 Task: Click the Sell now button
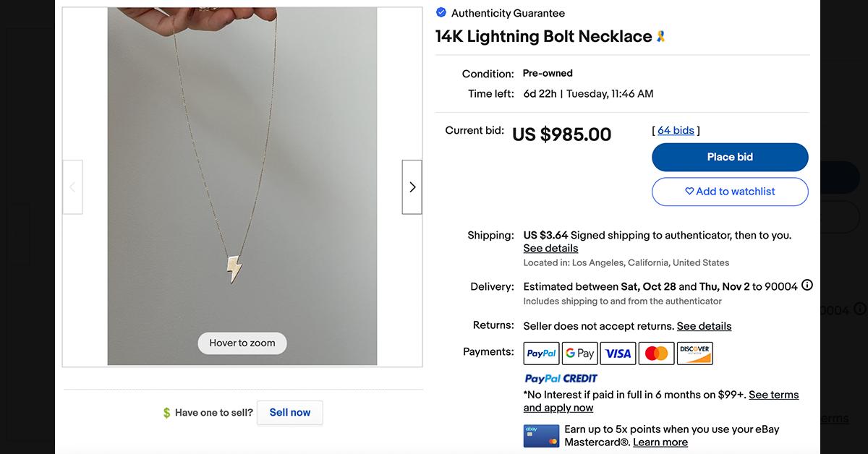[x=289, y=412]
